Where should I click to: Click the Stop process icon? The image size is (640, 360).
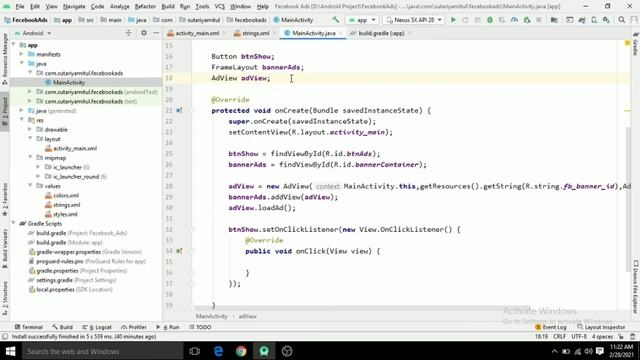point(539,20)
